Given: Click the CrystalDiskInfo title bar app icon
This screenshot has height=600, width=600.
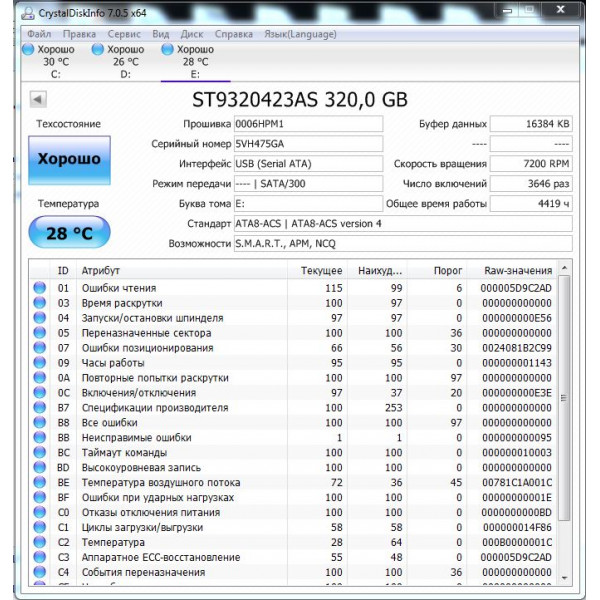Looking at the screenshot, I should pyautogui.click(x=28, y=13).
